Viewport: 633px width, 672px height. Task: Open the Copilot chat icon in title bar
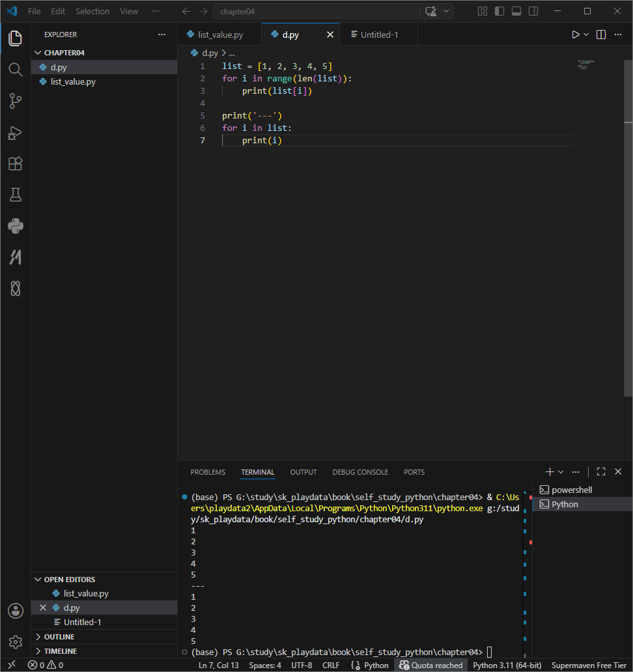click(x=430, y=12)
